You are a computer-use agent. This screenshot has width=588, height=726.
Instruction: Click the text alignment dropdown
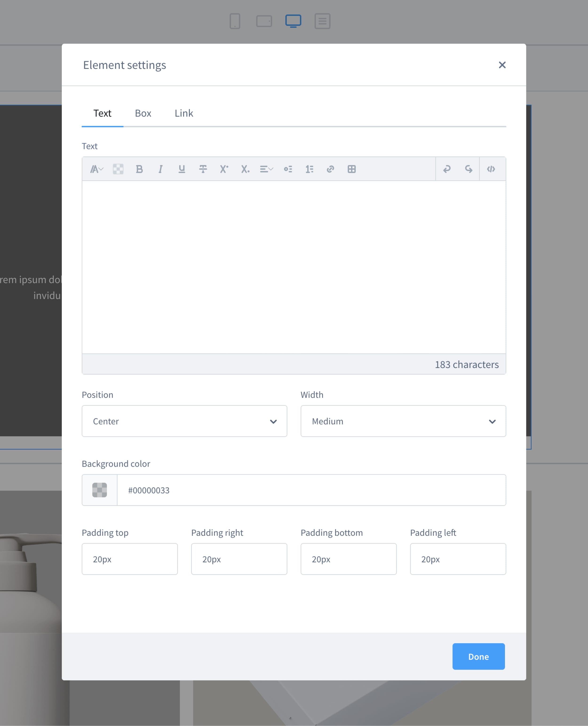coord(266,169)
